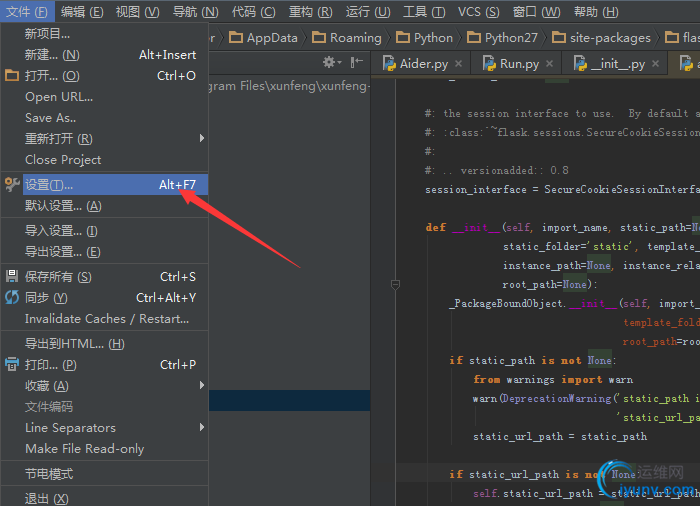The height and width of the screenshot is (506, 700).
Task: Click the site-packages breadcrumb folder
Action: [x=601, y=38]
